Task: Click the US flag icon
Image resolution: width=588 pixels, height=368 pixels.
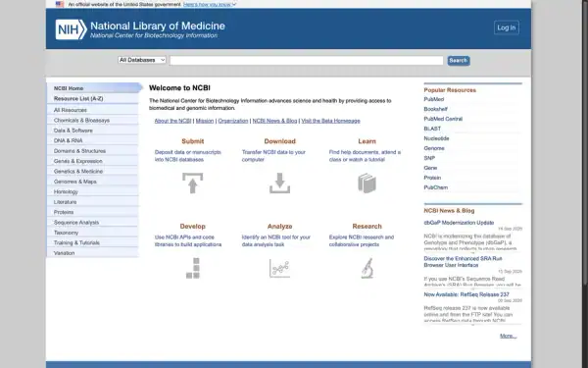Action: pyautogui.click(x=60, y=4)
